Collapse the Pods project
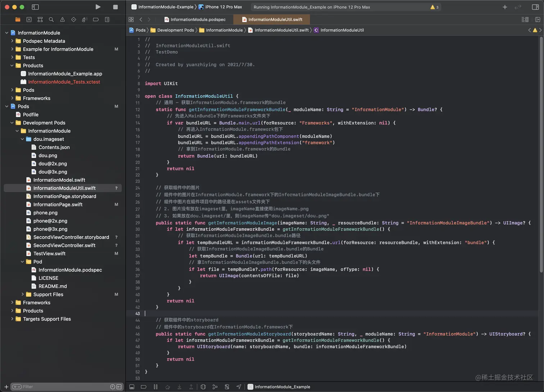Screen dimensions: 544x392 pyautogui.click(x=6, y=106)
